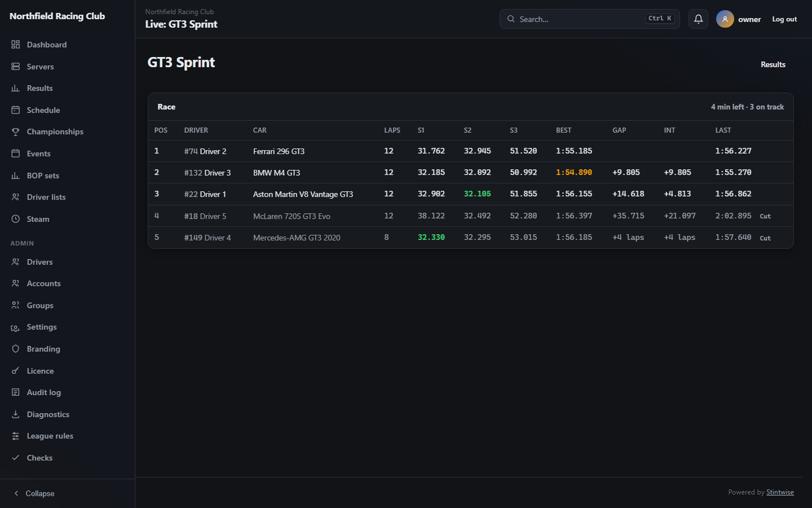Collapse the sidebar
812x508 pixels.
tap(34, 493)
